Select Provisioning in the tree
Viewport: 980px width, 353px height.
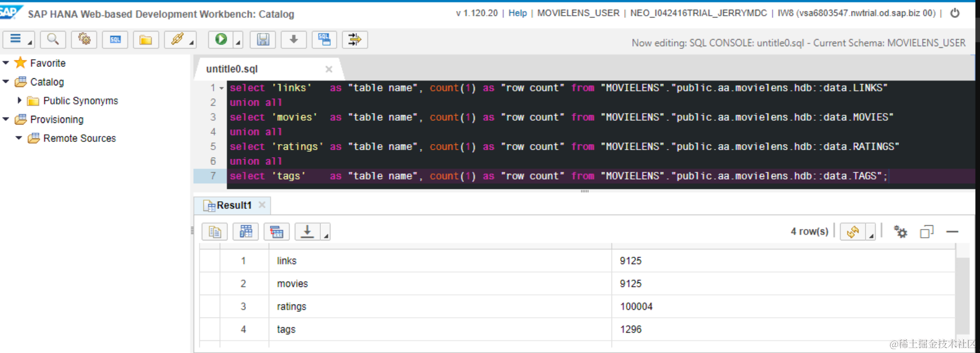point(57,119)
